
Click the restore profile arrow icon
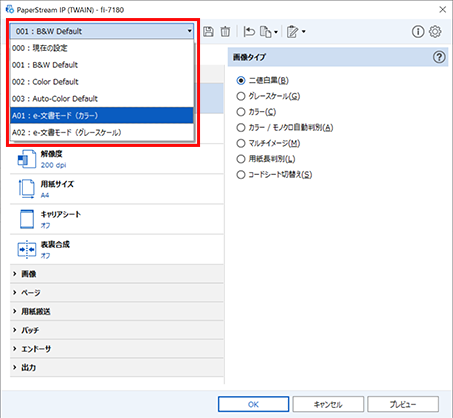click(x=249, y=32)
